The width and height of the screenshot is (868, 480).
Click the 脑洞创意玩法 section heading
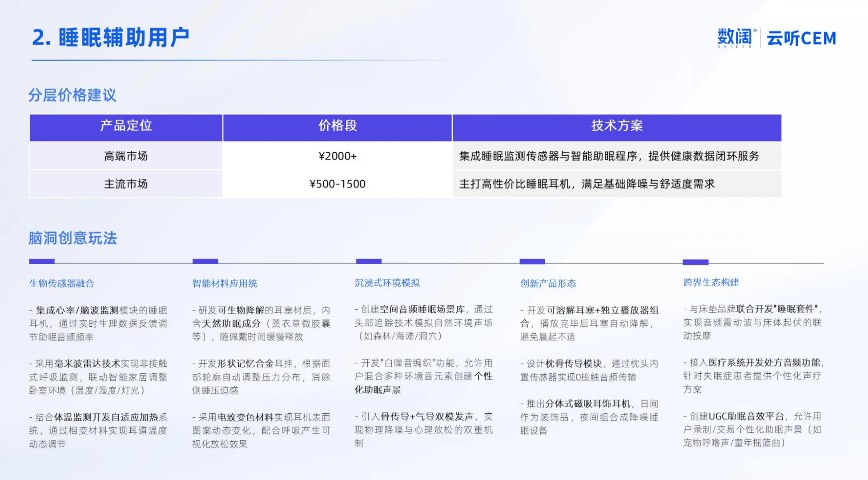(x=72, y=238)
